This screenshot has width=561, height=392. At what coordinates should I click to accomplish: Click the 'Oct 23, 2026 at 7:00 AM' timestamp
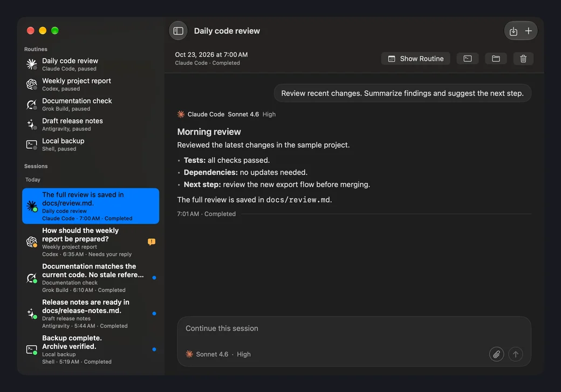[x=211, y=54]
